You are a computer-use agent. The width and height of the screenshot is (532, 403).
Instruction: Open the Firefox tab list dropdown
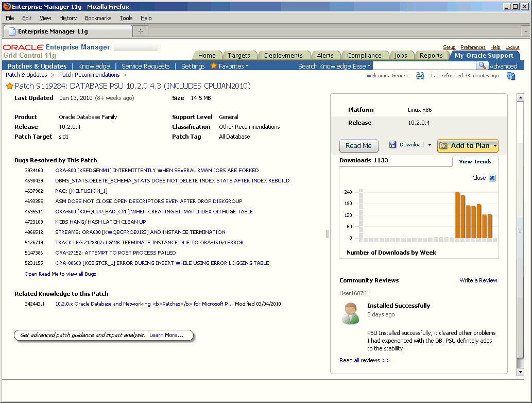(526, 31)
